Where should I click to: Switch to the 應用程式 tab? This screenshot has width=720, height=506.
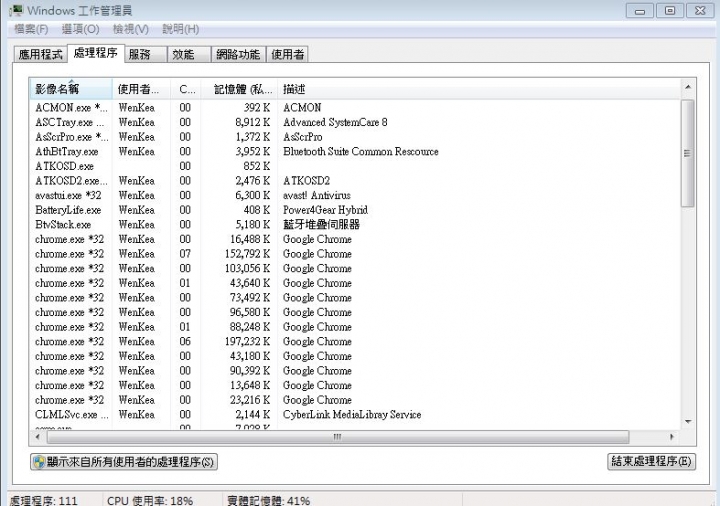pyautogui.click(x=40, y=54)
